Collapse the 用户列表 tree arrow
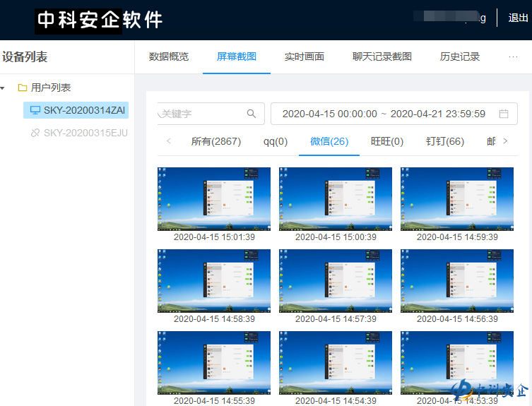The height and width of the screenshot is (406, 532). [x=4, y=88]
